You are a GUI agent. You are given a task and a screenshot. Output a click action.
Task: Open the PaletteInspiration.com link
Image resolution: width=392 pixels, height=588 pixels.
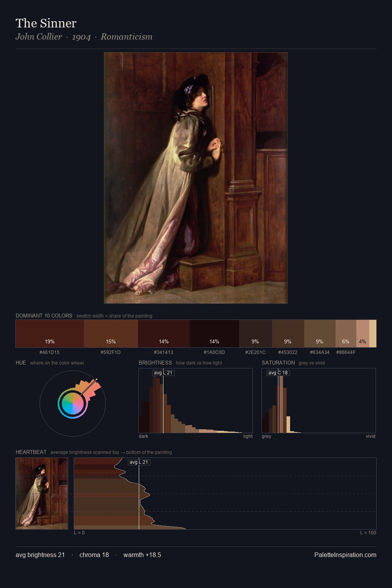click(x=345, y=555)
